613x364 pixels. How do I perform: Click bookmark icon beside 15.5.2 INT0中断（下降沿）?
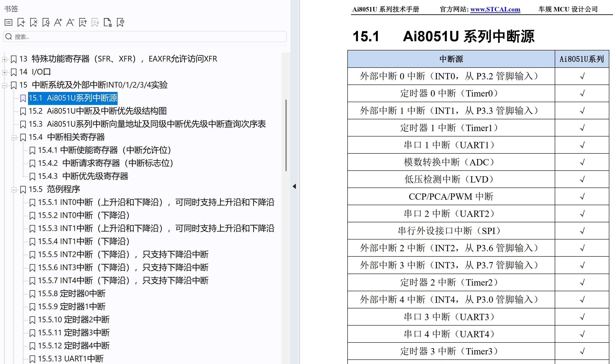32,216
